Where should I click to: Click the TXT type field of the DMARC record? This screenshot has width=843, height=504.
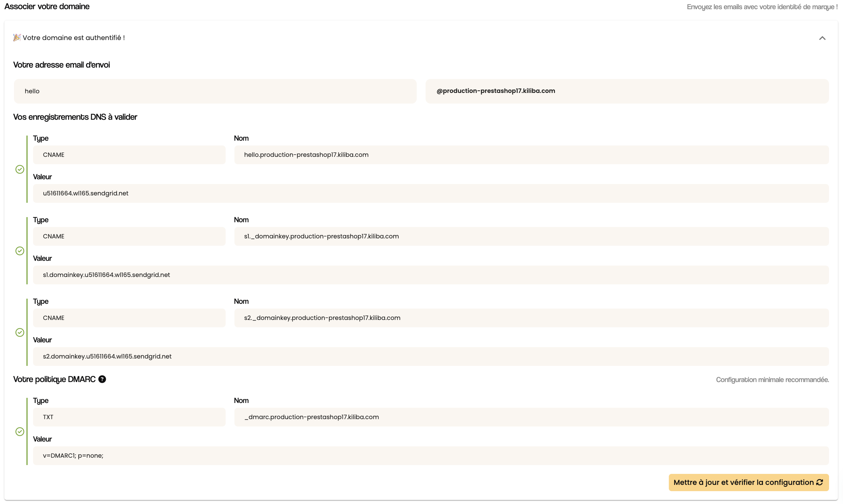click(x=129, y=417)
